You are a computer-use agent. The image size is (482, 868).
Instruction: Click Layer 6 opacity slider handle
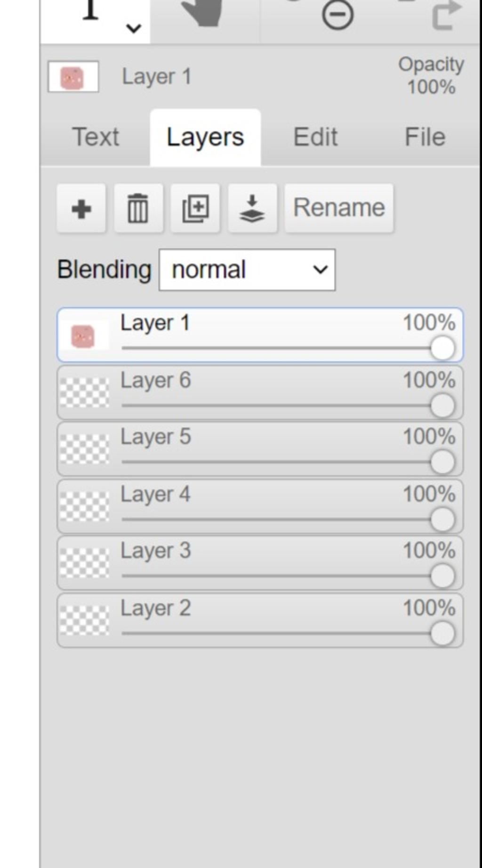pyautogui.click(x=442, y=406)
